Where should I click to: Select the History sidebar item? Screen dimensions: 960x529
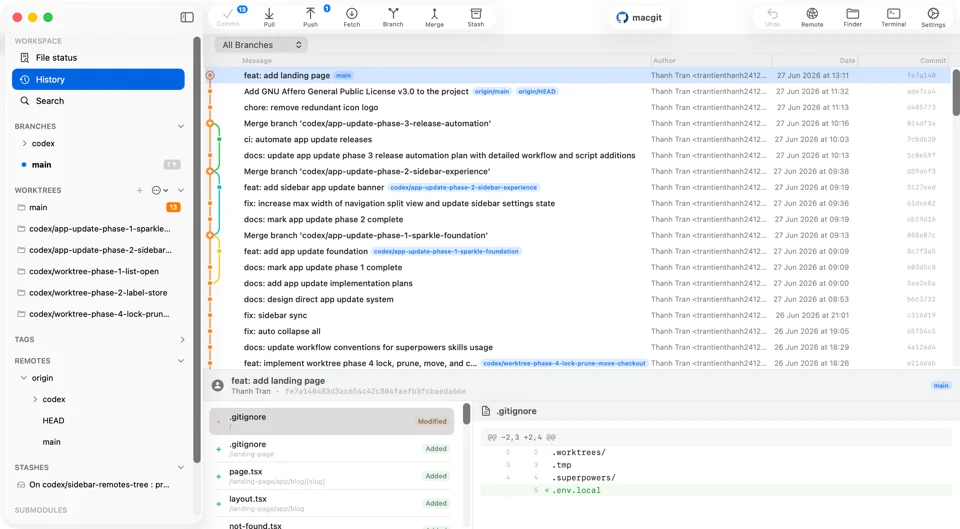[x=98, y=80]
